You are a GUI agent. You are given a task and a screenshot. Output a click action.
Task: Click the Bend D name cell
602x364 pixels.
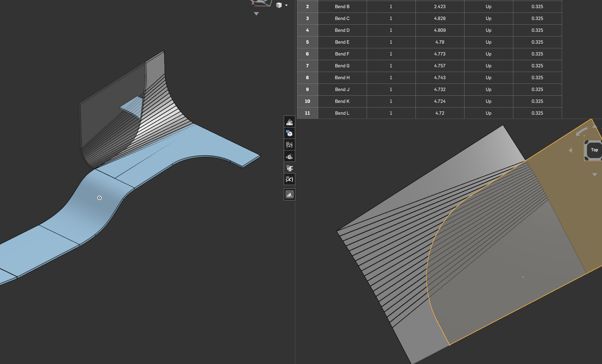tap(342, 30)
